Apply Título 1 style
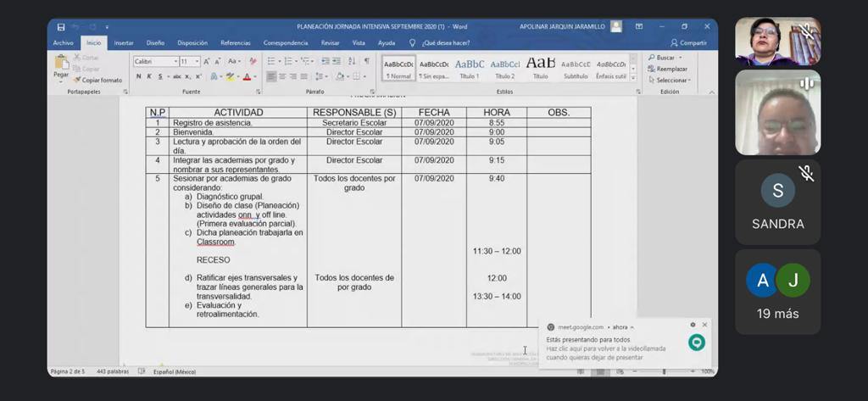 [x=470, y=69]
